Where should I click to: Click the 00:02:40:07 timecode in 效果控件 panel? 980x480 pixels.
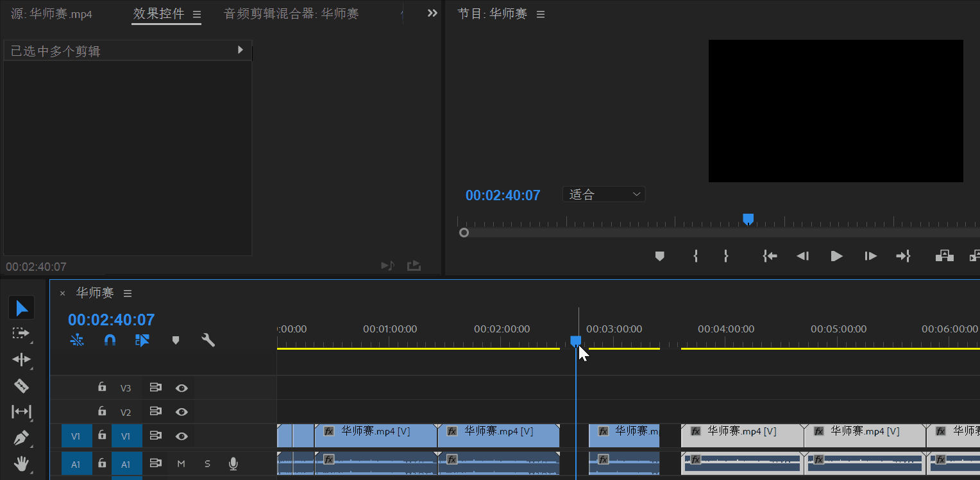click(36, 266)
